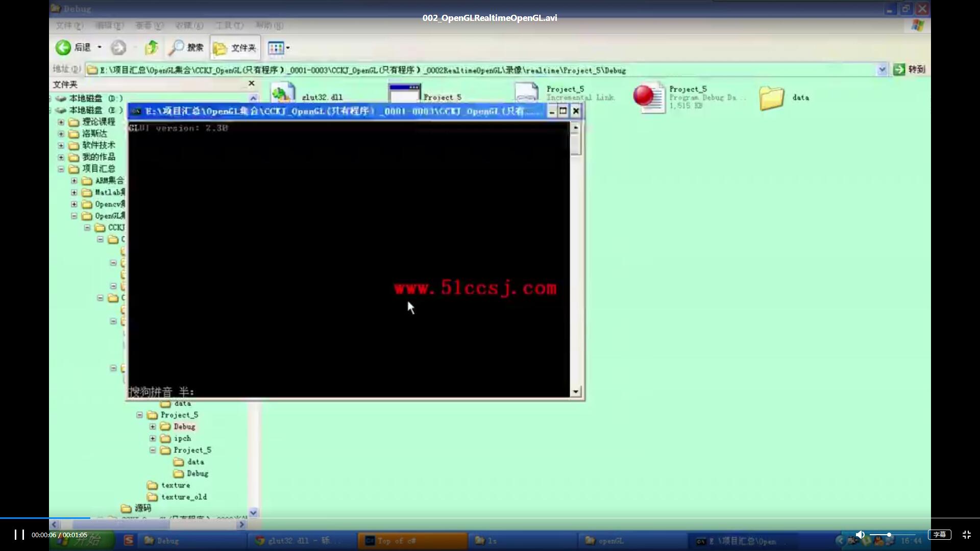Open the 字幕 subtitles button

[x=939, y=535]
